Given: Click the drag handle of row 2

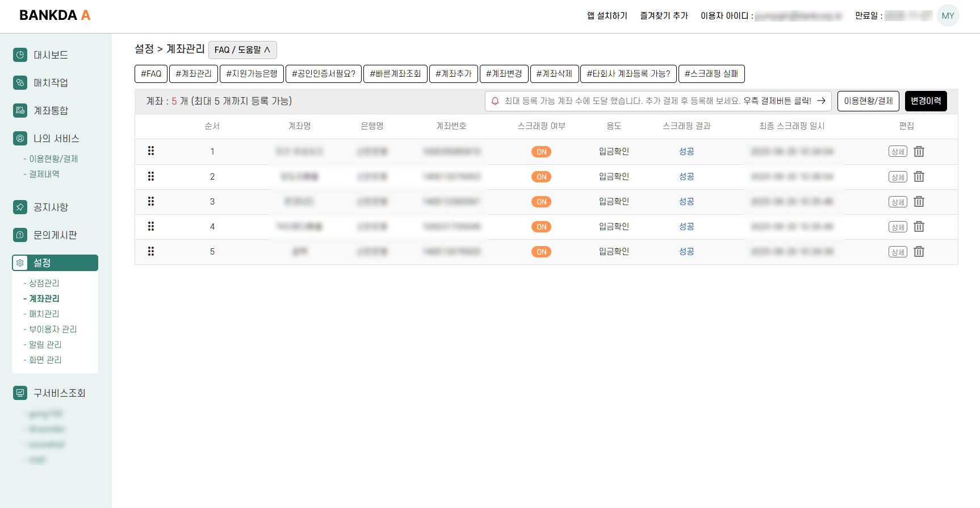Looking at the screenshot, I should coord(151,176).
